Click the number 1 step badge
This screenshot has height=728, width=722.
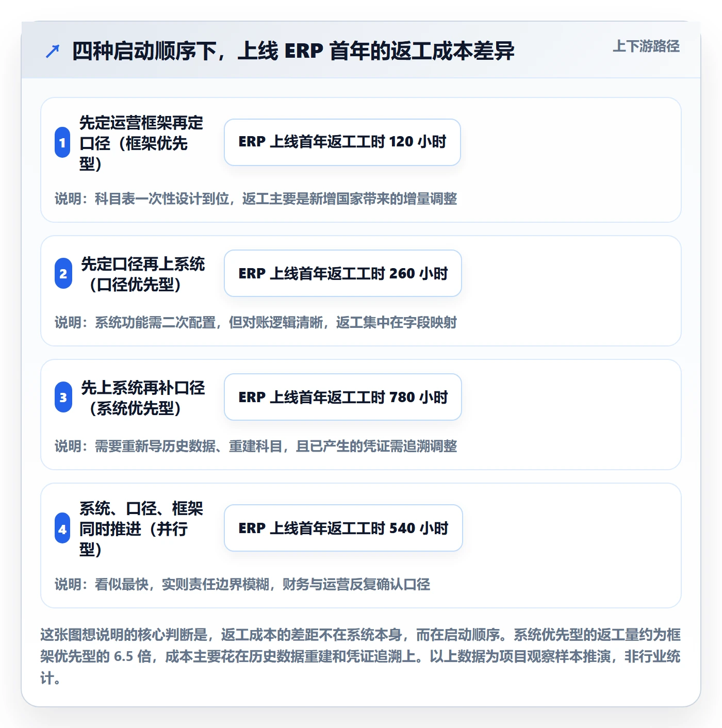[x=62, y=142]
